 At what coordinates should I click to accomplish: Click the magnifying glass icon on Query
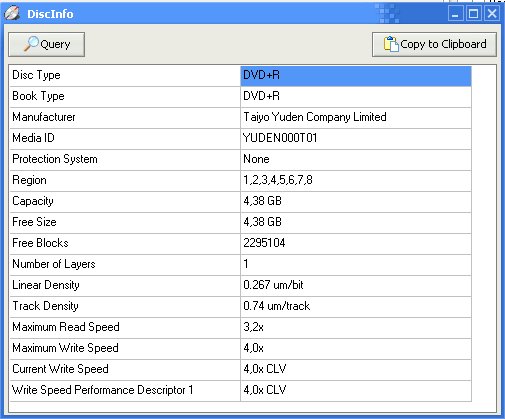click(x=31, y=44)
